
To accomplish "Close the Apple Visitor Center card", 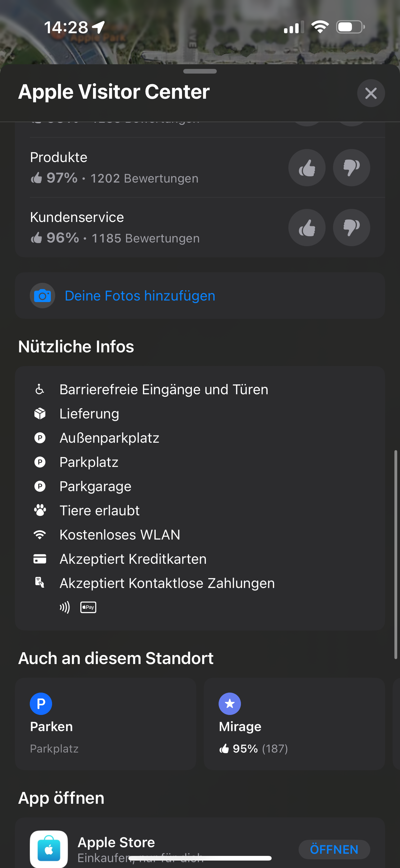I will pos(371,93).
